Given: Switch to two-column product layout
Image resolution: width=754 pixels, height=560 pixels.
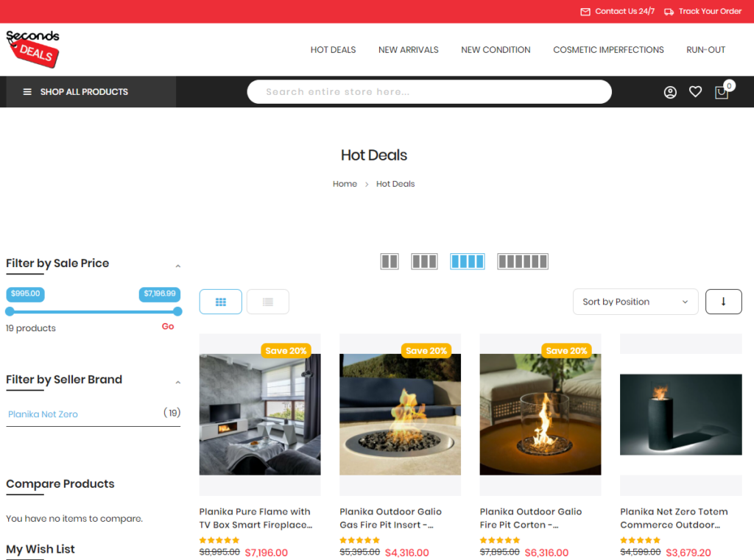Looking at the screenshot, I should pyautogui.click(x=390, y=261).
